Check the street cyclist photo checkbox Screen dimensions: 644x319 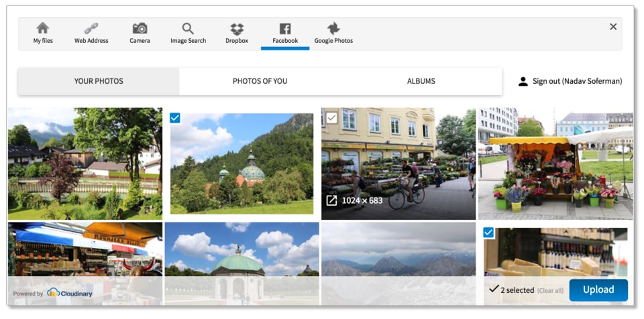tap(331, 118)
